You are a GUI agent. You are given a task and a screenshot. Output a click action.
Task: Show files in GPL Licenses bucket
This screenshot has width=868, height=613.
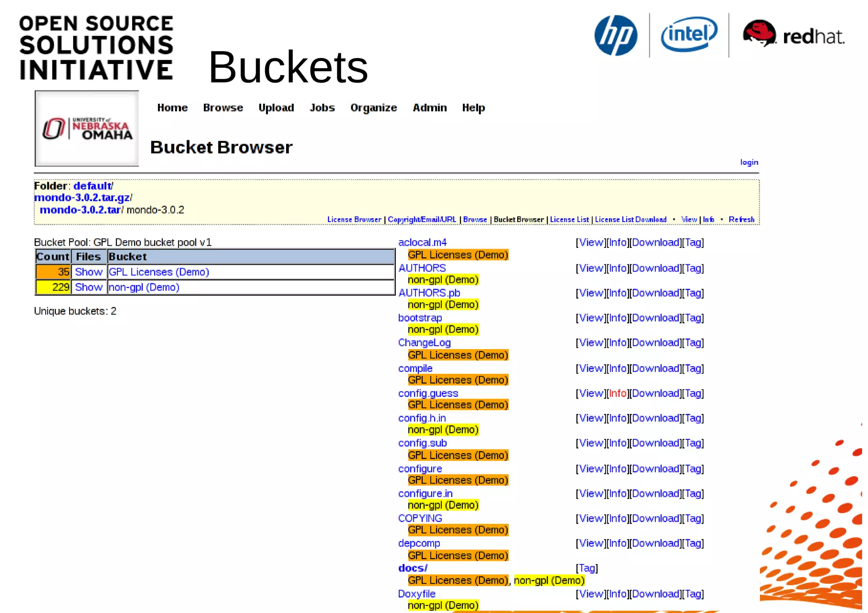[89, 272]
